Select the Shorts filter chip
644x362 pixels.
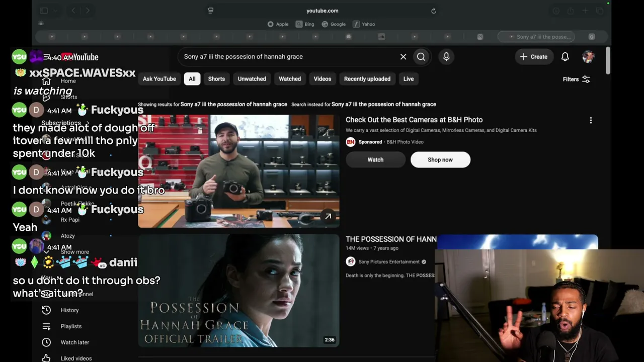(x=216, y=79)
